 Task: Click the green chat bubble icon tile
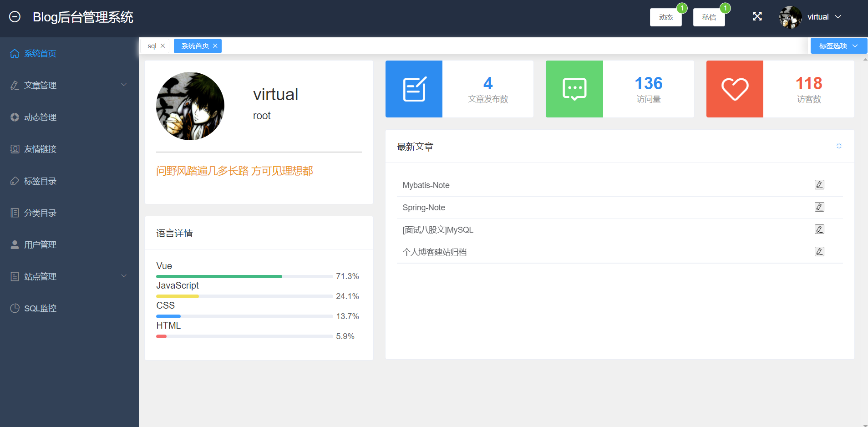tap(574, 89)
